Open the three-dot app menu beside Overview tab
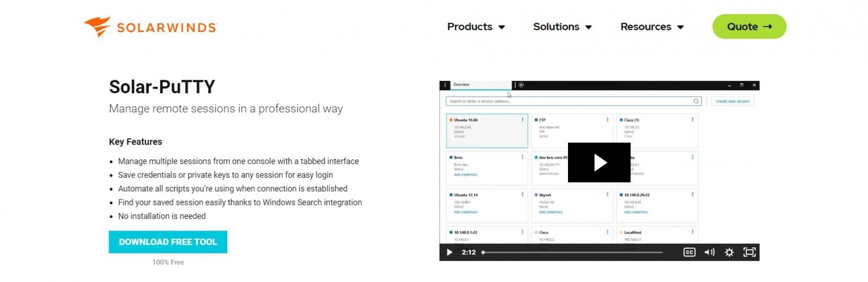This screenshot has width=868, height=282. click(x=445, y=85)
